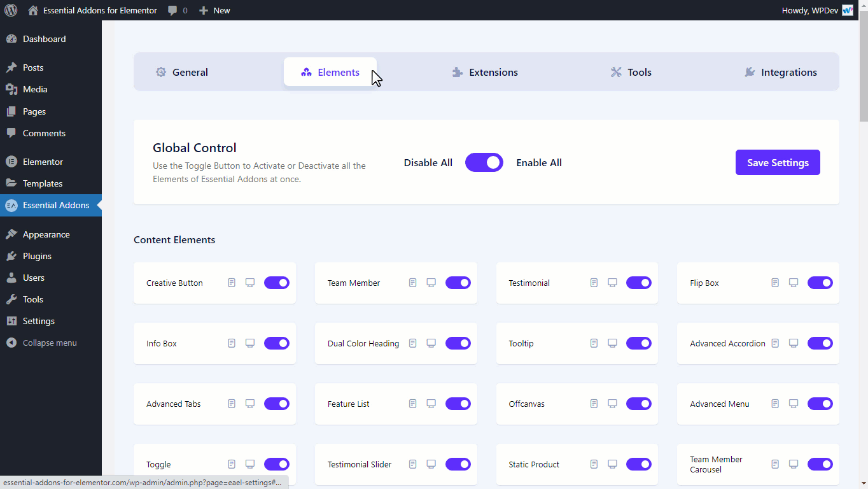Image resolution: width=868 pixels, height=489 pixels.
Task: View Team Member demo monitor icon
Action: 431,283
